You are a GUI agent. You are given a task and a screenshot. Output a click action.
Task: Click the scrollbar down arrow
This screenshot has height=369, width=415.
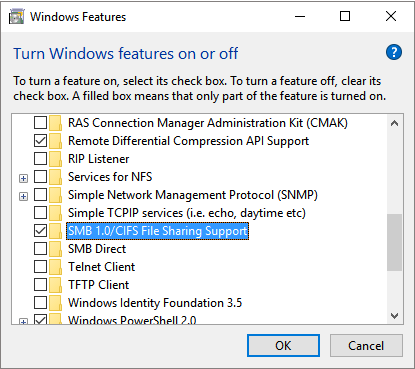(x=395, y=316)
